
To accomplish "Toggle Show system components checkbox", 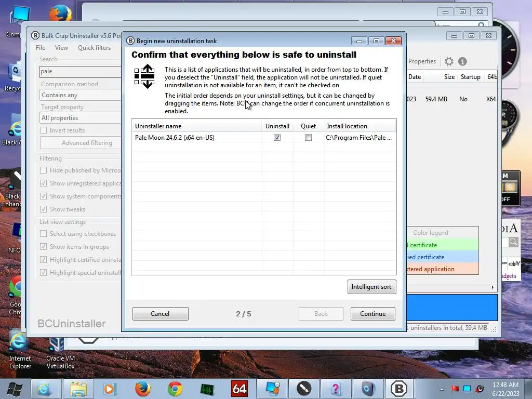I will 43,196.
